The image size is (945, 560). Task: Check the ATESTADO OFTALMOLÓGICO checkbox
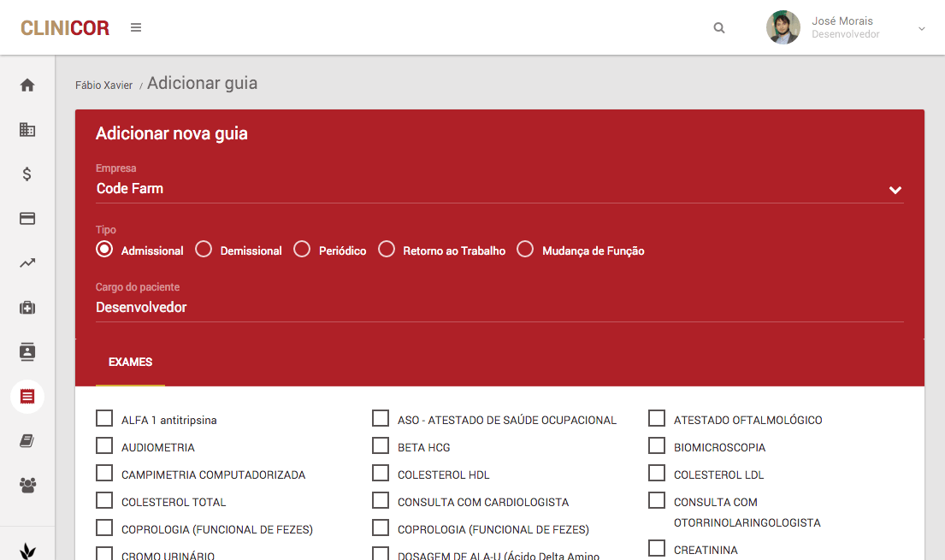(657, 418)
